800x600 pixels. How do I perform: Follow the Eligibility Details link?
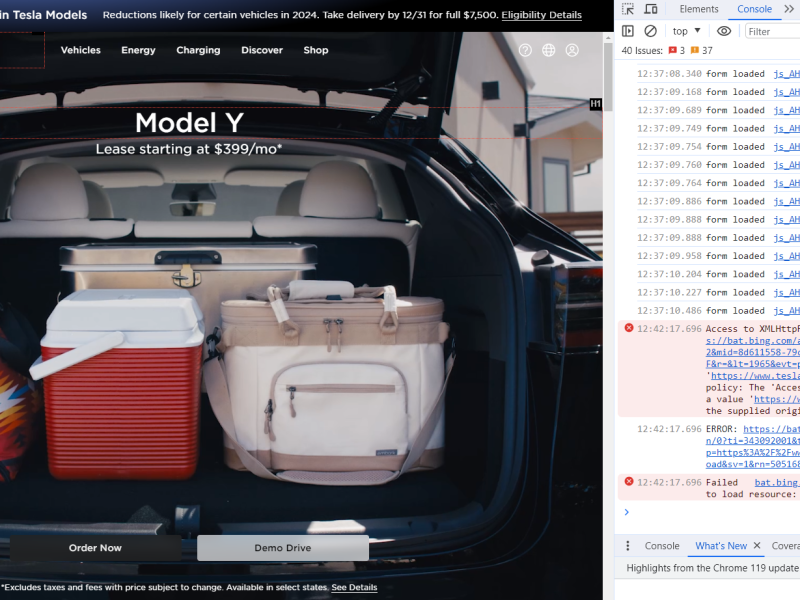541,15
